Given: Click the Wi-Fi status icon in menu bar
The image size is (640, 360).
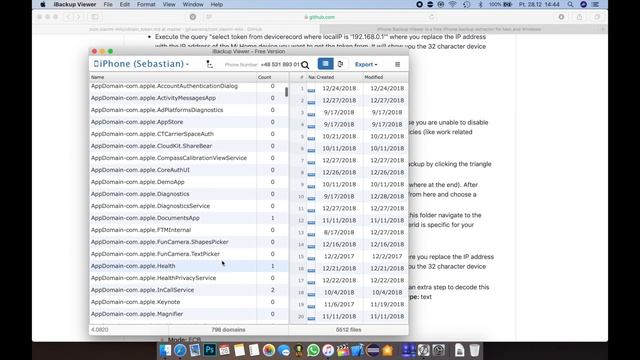Looking at the screenshot, I should click(453, 4).
